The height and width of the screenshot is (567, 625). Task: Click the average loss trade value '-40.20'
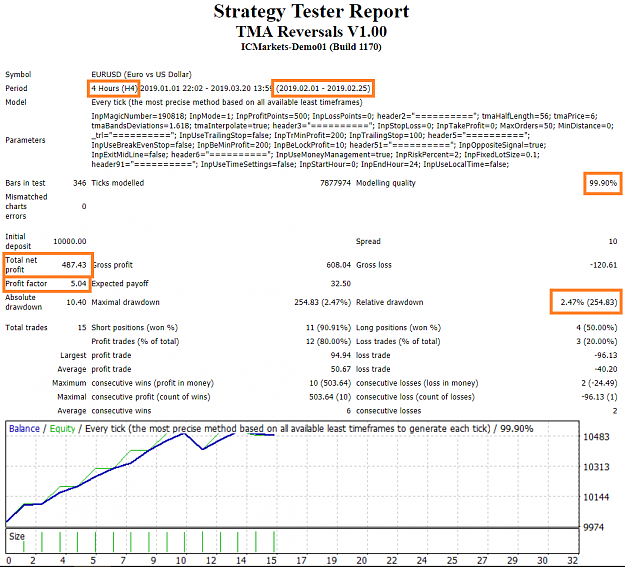coord(605,369)
